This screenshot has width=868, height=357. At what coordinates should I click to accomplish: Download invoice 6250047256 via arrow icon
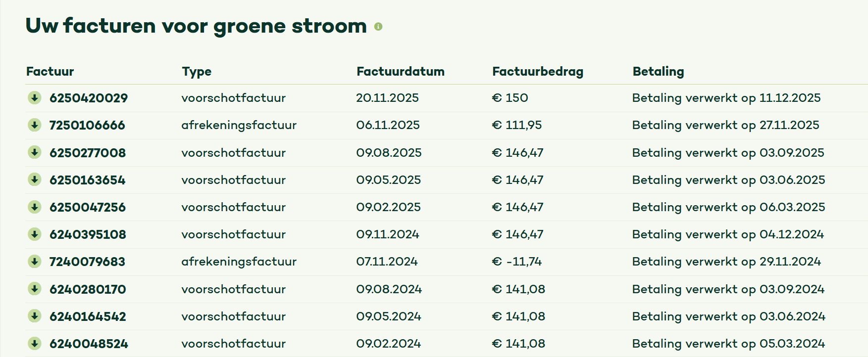[34, 207]
